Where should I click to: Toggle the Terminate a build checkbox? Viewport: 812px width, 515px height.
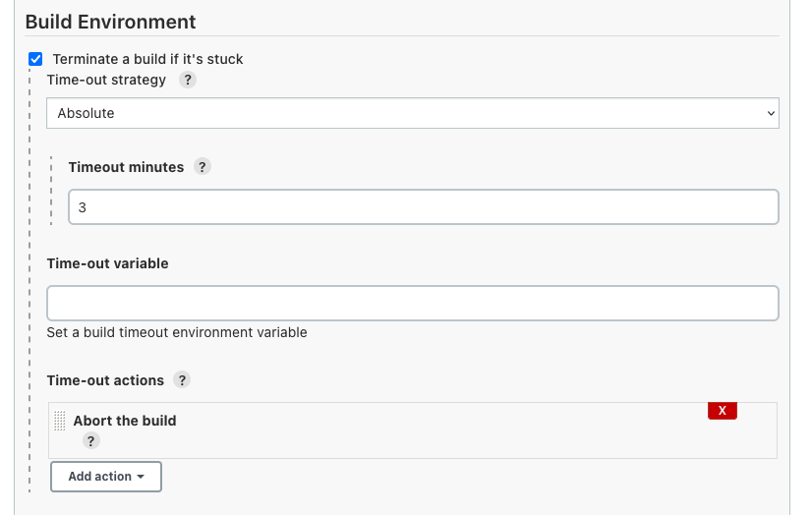pos(36,59)
